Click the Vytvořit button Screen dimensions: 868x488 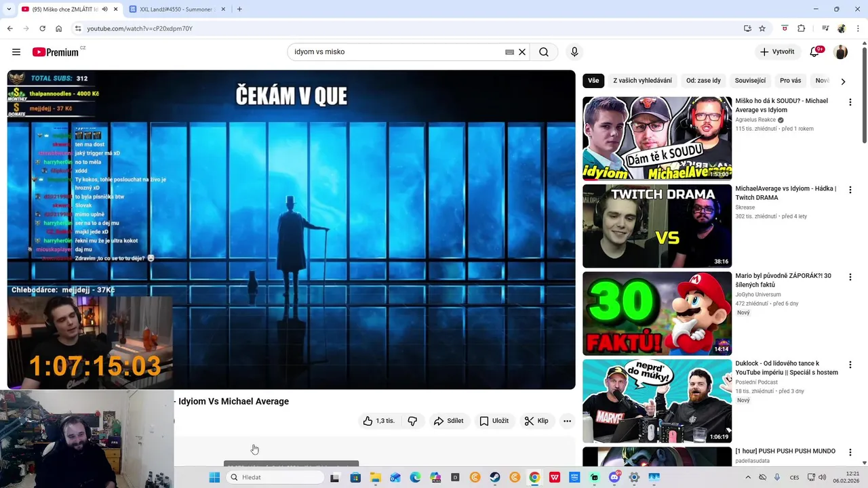click(x=777, y=52)
